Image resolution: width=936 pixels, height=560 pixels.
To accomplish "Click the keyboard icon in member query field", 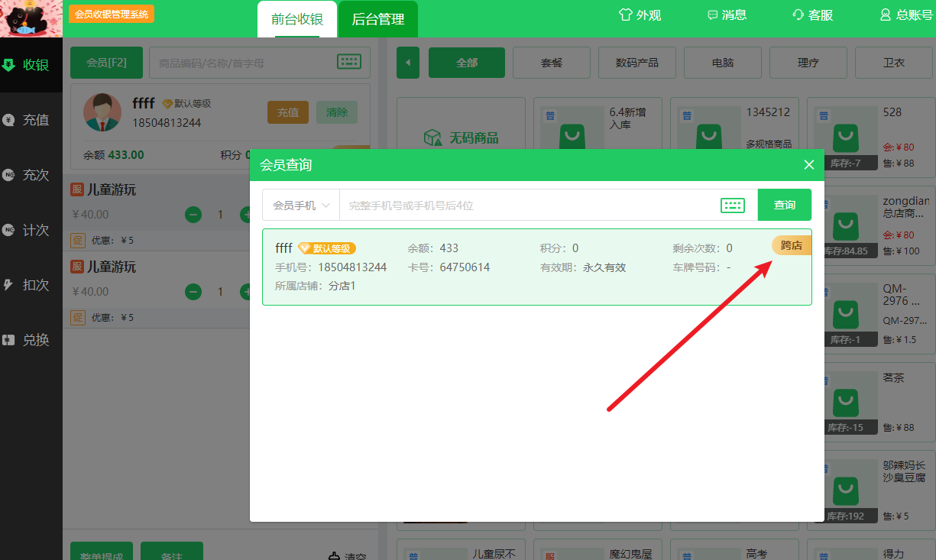I will tap(732, 205).
